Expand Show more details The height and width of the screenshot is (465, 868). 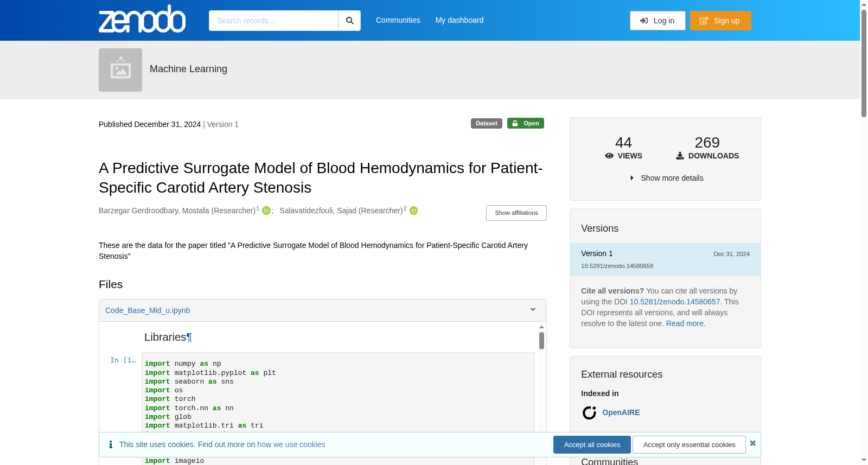pos(666,178)
